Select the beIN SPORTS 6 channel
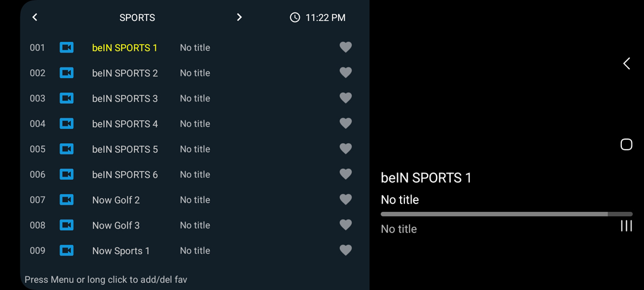 125,175
